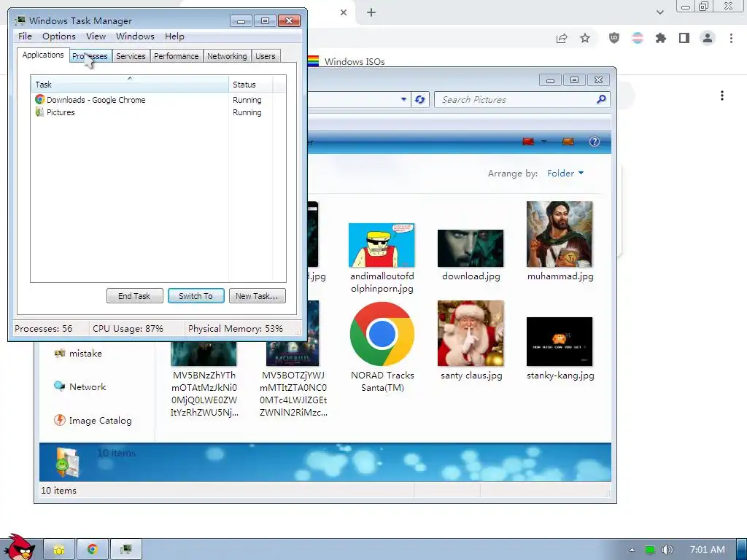Expand the address bar history dropdown
The height and width of the screenshot is (560, 747).
coord(403,99)
